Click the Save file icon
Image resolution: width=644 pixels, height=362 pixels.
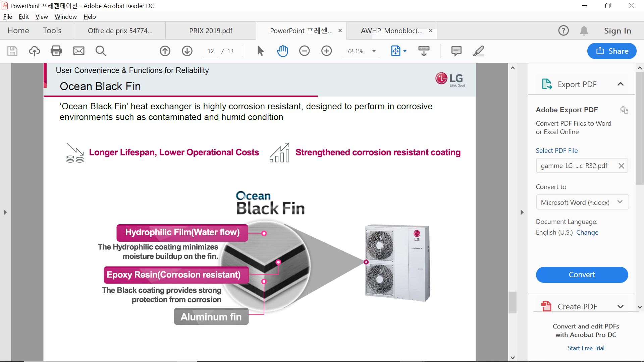[12, 51]
